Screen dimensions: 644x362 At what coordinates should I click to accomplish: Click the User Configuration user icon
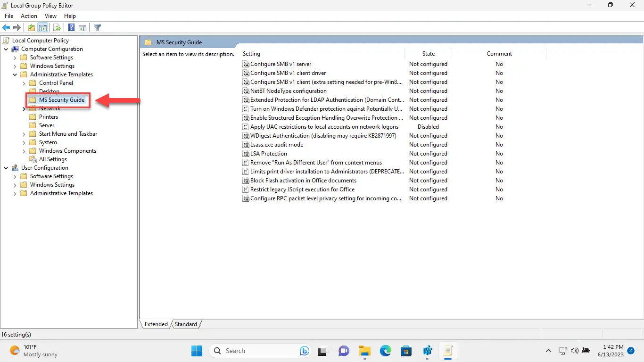click(15, 168)
